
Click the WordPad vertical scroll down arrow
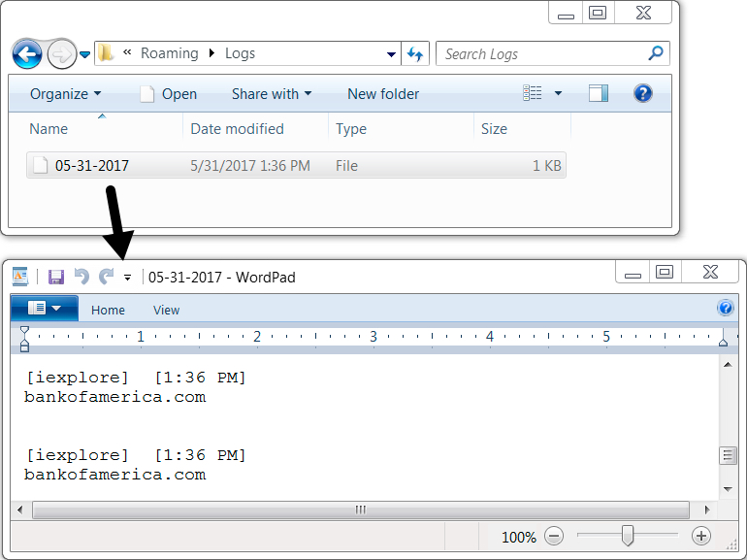(x=728, y=489)
